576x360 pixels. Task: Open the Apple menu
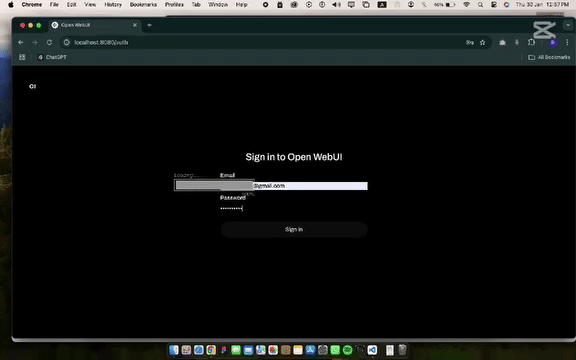pos(11,5)
